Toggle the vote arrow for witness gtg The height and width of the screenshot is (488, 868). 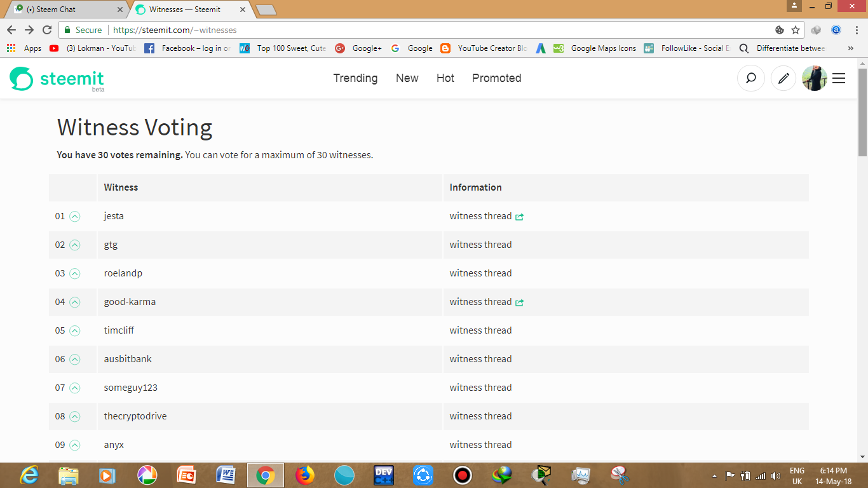pyautogui.click(x=74, y=245)
